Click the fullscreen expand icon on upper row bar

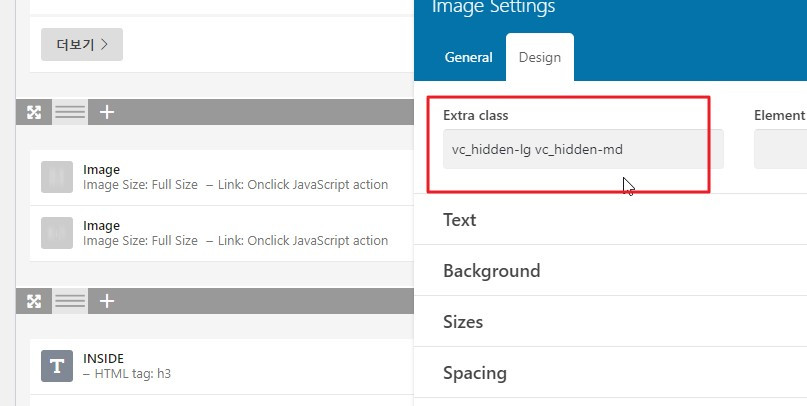click(x=34, y=112)
